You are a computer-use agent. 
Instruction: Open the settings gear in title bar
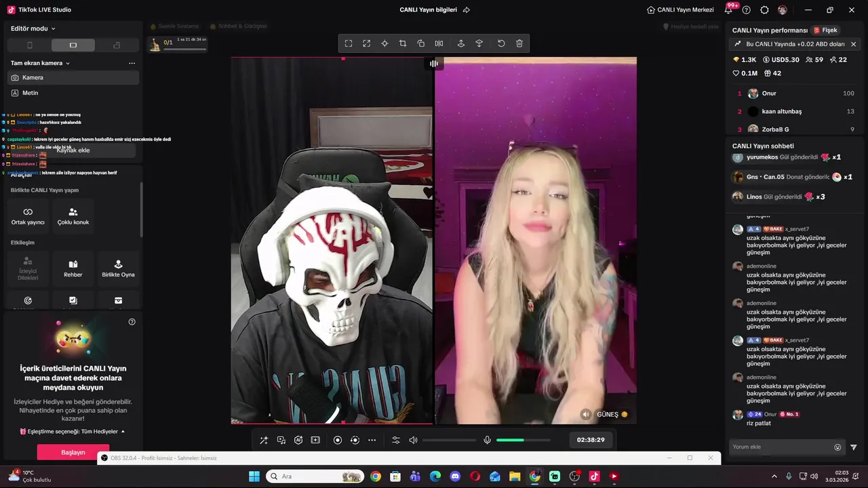click(x=764, y=10)
